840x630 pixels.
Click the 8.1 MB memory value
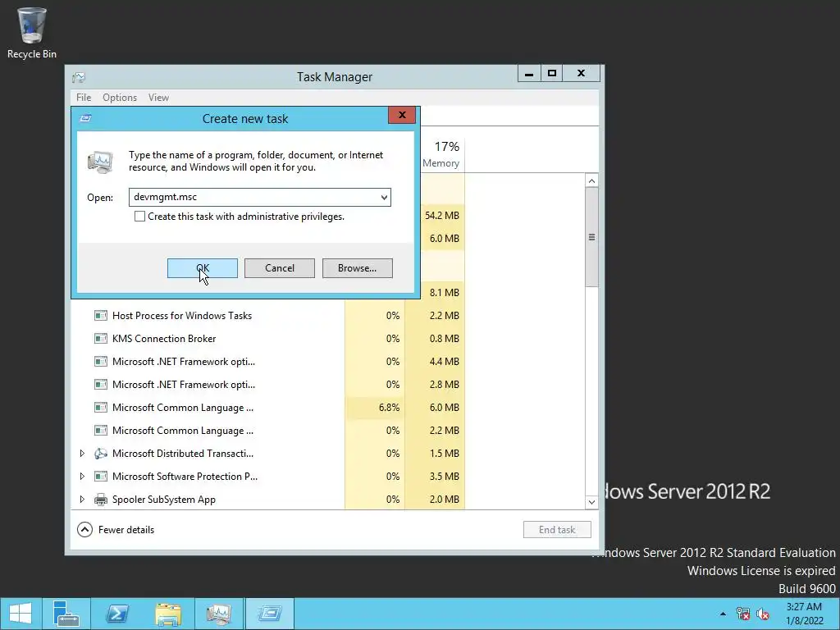coord(444,293)
